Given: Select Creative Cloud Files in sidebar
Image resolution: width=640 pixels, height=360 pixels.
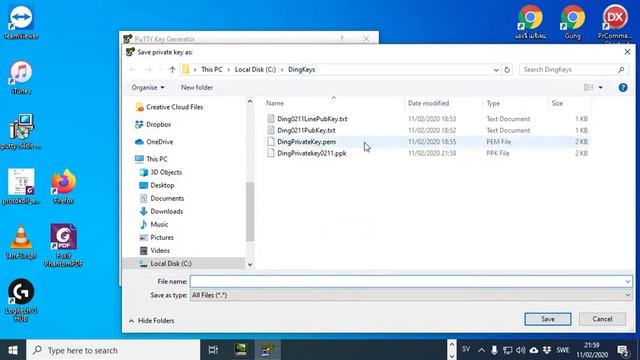Looking at the screenshot, I should coord(174,107).
